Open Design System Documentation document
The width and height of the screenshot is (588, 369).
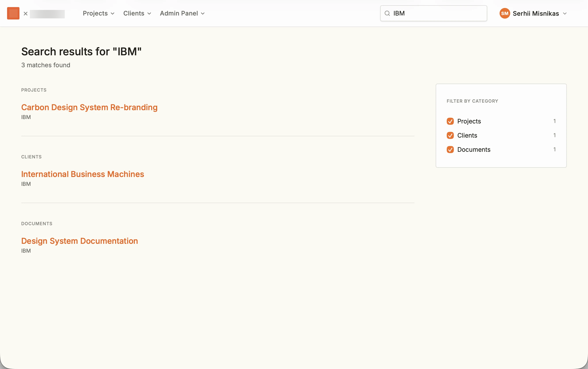click(80, 241)
